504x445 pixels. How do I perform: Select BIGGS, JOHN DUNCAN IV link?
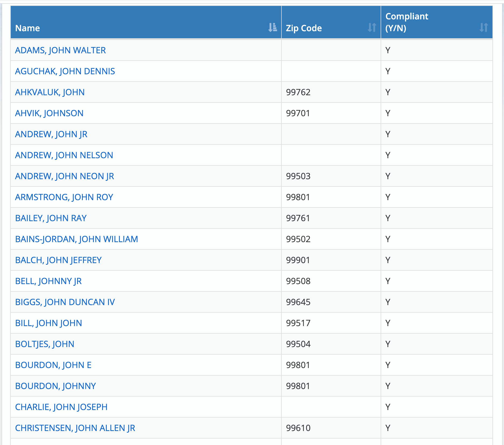65,302
